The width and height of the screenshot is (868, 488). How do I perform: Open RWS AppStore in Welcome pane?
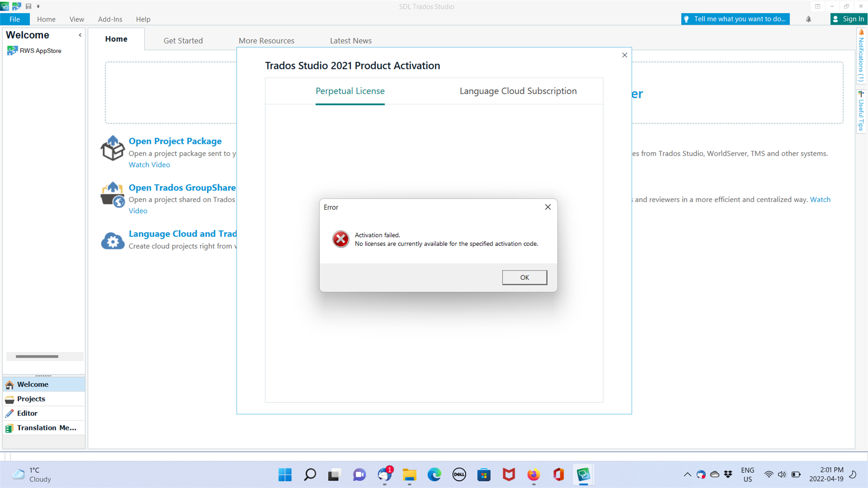point(41,51)
